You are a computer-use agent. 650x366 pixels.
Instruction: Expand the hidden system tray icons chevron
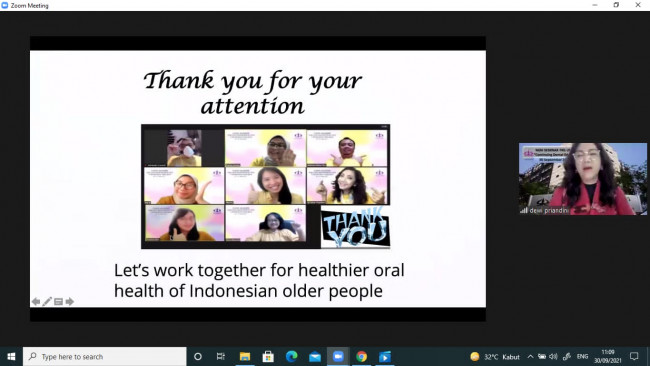coord(530,356)
